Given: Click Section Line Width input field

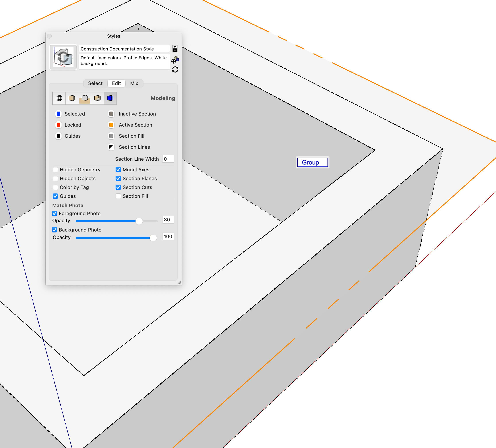Looking at the screenshot, I should (x=168, y=159).
